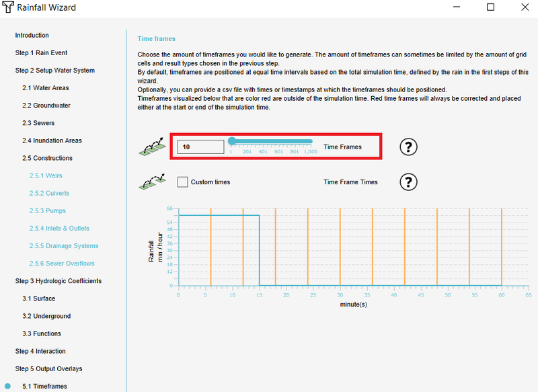The width and height of the screenshot is (538, 392).
Task: Click the rainfall graph icon beside Custom times
Action: pos(152,182)
